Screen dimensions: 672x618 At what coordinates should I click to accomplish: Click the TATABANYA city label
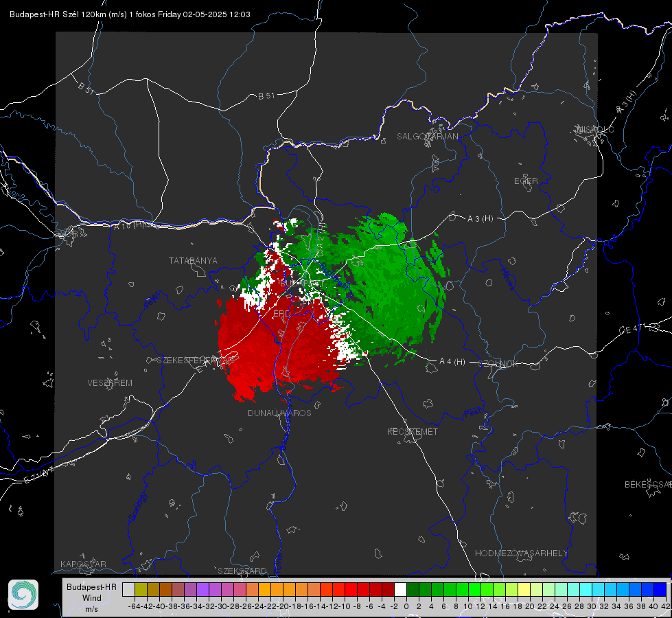tap(193, 261)
